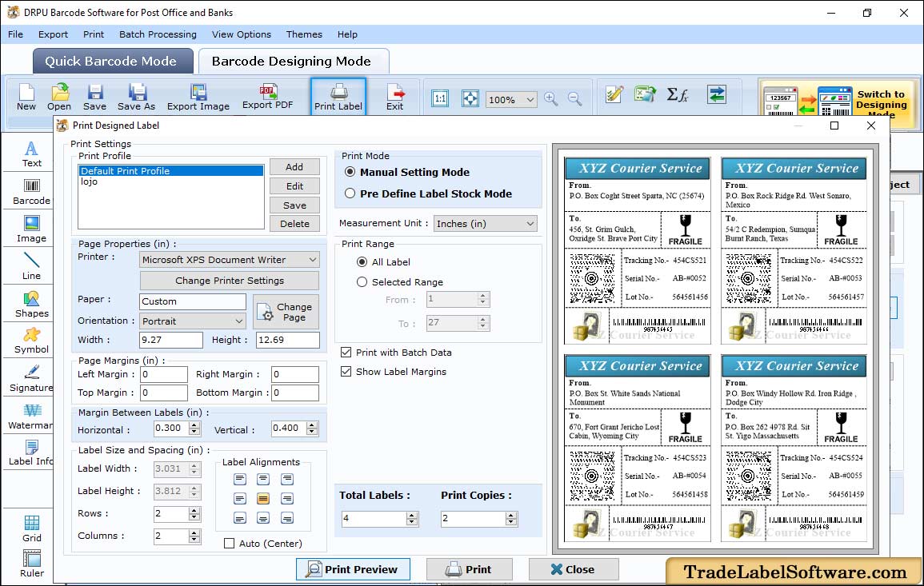Click the Left Margin field

pos(164,374)
